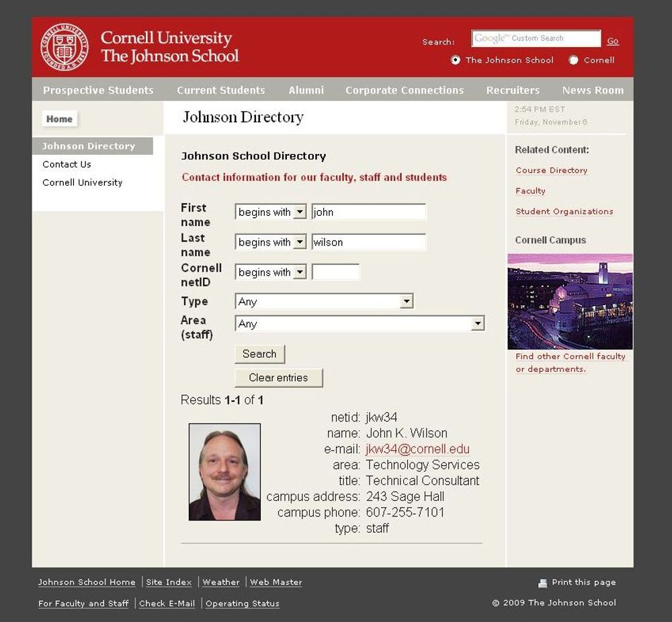
Task: Open Current Students menu
Action: (220, 90)
